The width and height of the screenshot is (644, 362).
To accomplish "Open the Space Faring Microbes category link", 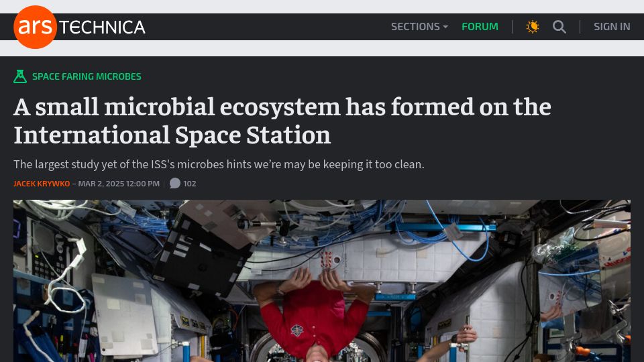I will [x=87, y=76].
